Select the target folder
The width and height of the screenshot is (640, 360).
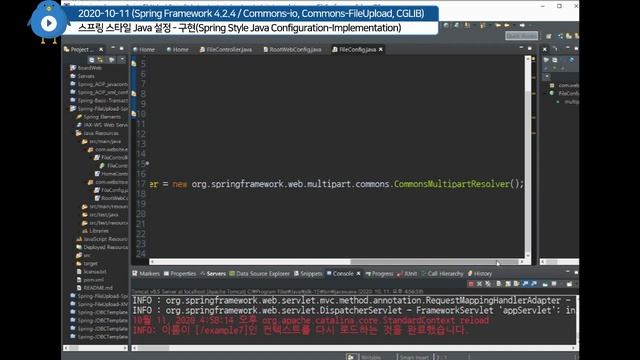point(87,264)
